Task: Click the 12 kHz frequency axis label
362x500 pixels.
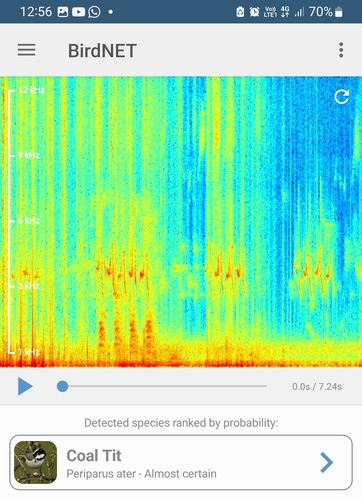Action: click(31, 90)
